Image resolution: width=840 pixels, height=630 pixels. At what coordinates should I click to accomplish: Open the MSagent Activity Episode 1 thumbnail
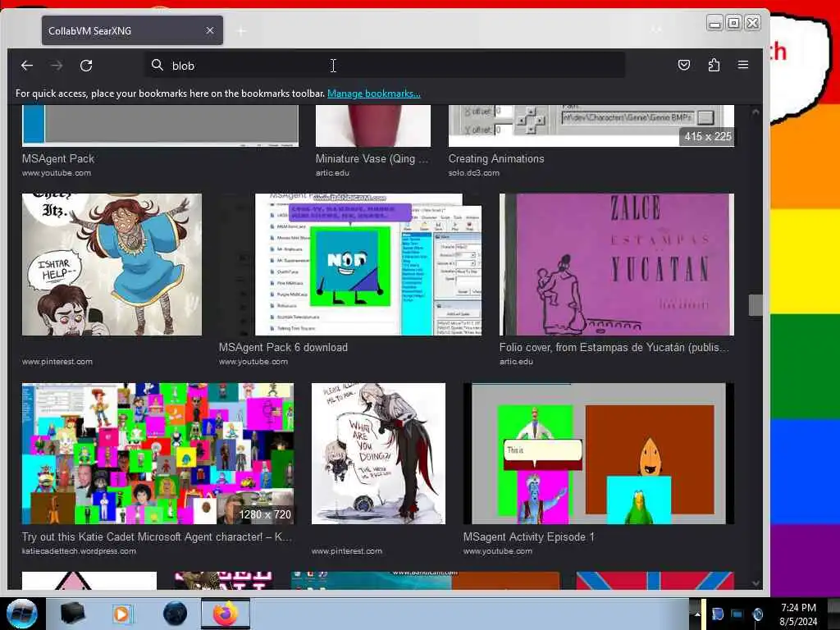[x=598, y=453]
